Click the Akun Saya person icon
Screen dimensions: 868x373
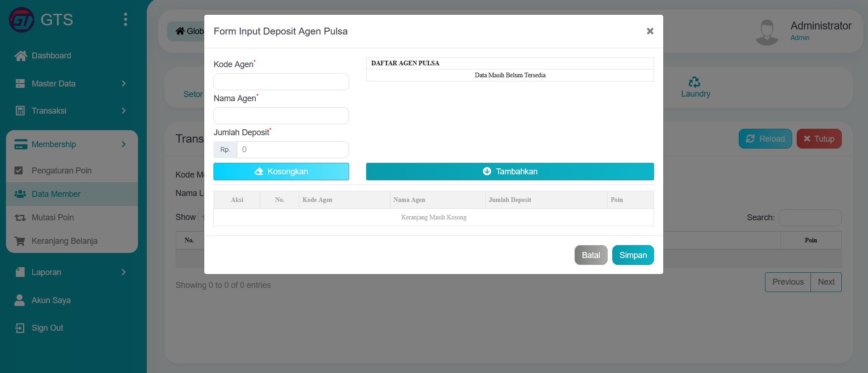point(20,300)
